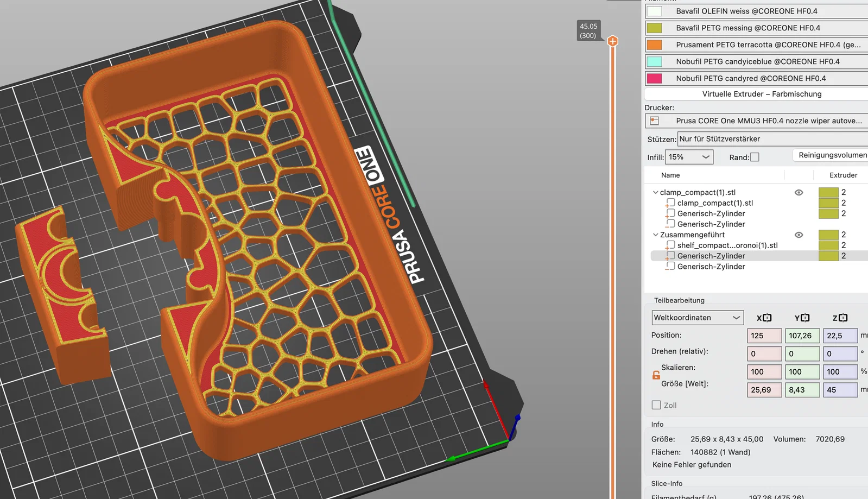Open the Infill 15% dropdown
This screenshot has width=868, height=499.
[689, 157]
